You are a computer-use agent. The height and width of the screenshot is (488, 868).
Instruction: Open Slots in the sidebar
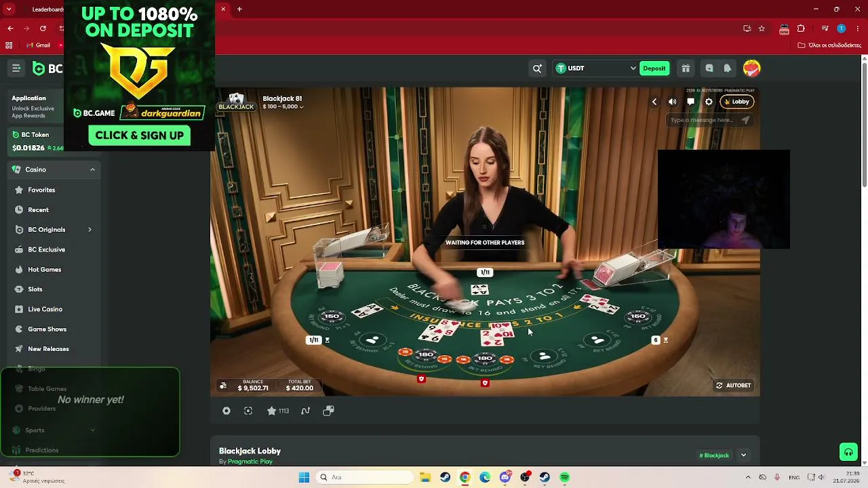coord(35,289)
